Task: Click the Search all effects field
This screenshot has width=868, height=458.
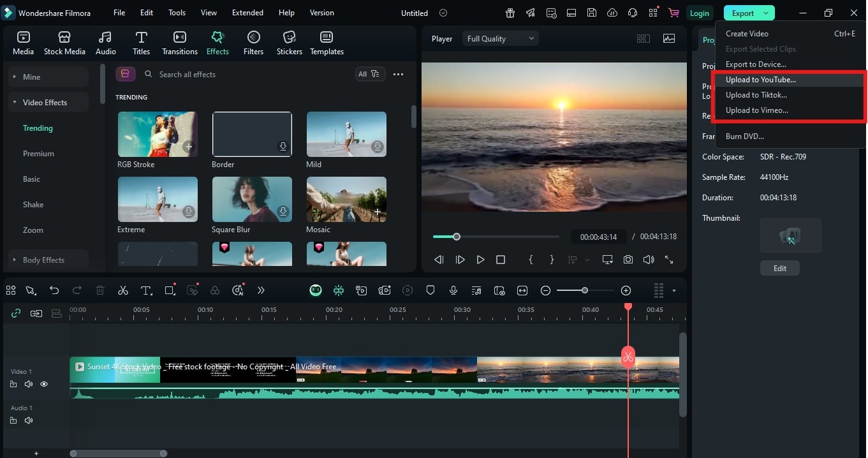Action: 188,74
